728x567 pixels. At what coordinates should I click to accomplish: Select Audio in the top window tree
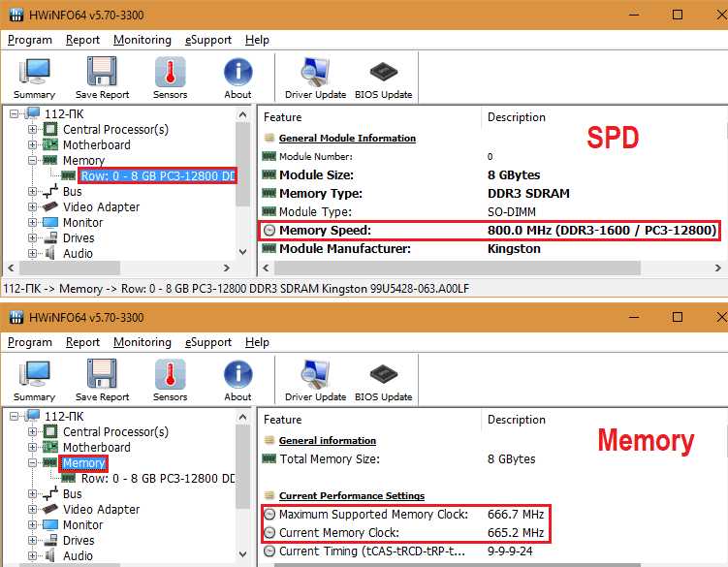(78, 254)
